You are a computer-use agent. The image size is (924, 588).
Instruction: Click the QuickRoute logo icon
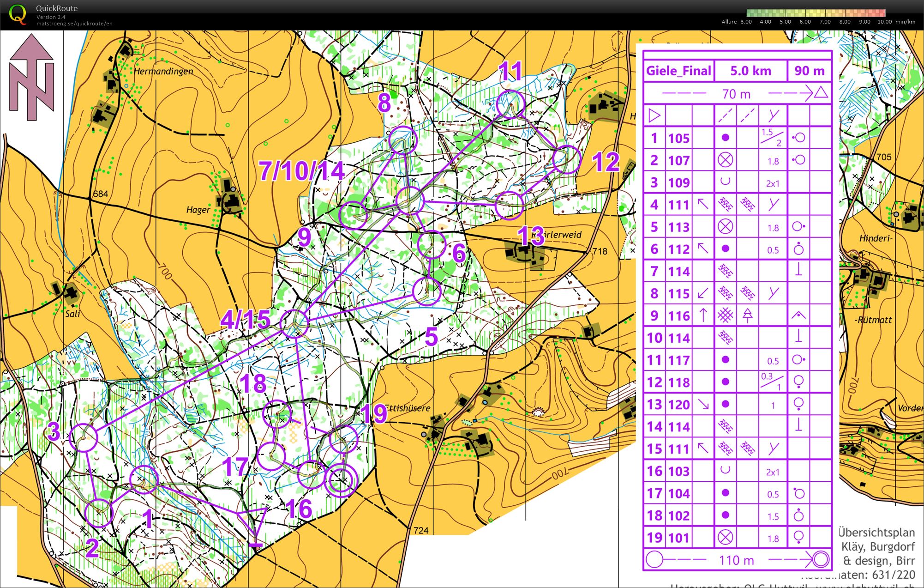(18, 14)
